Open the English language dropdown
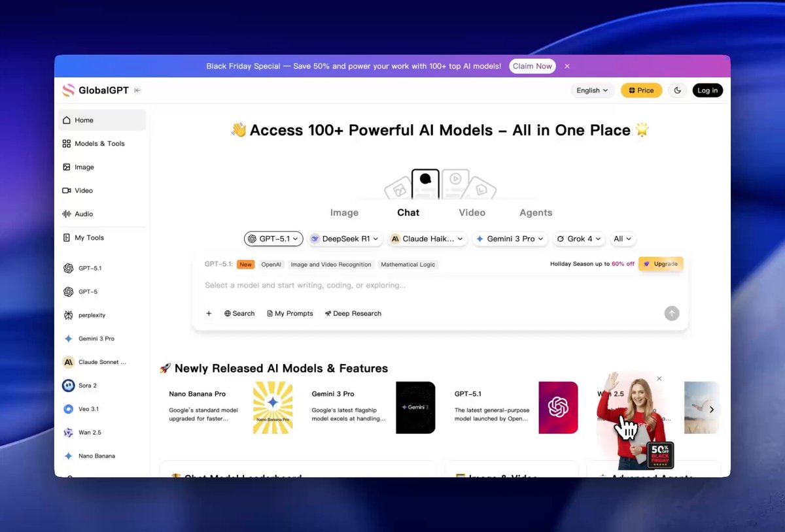 point(592,91)
